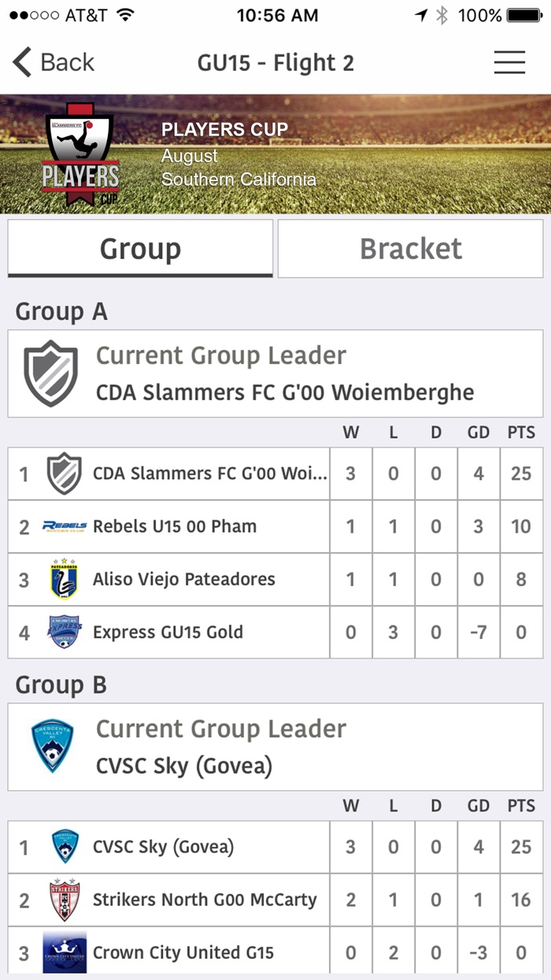Click the PTS column header
The height and width of the screenshot is (980, 551).
[x=521, y=432]
